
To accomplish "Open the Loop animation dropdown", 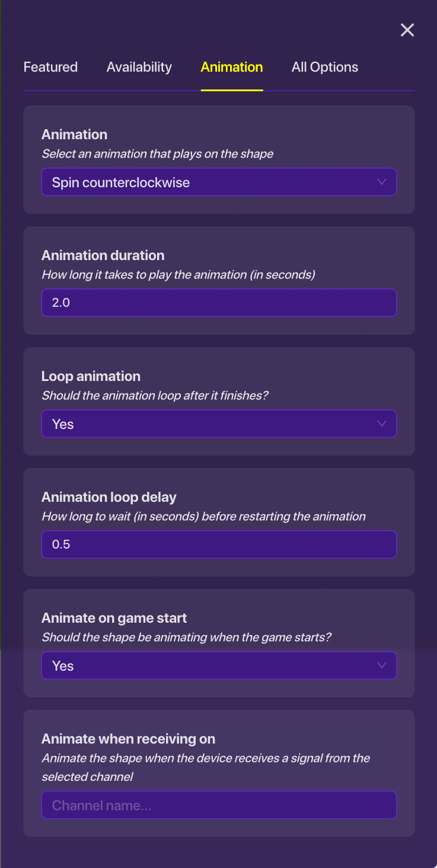I will (x=218, y=424).
